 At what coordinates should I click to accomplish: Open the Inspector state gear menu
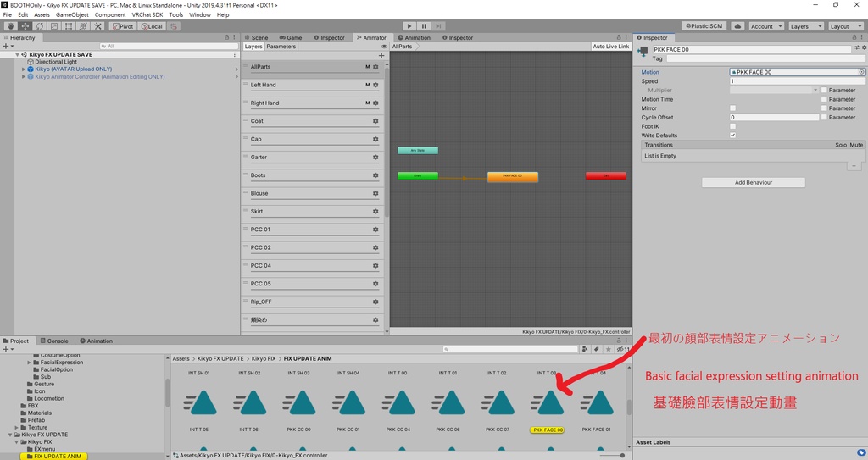tap(864, 48)
